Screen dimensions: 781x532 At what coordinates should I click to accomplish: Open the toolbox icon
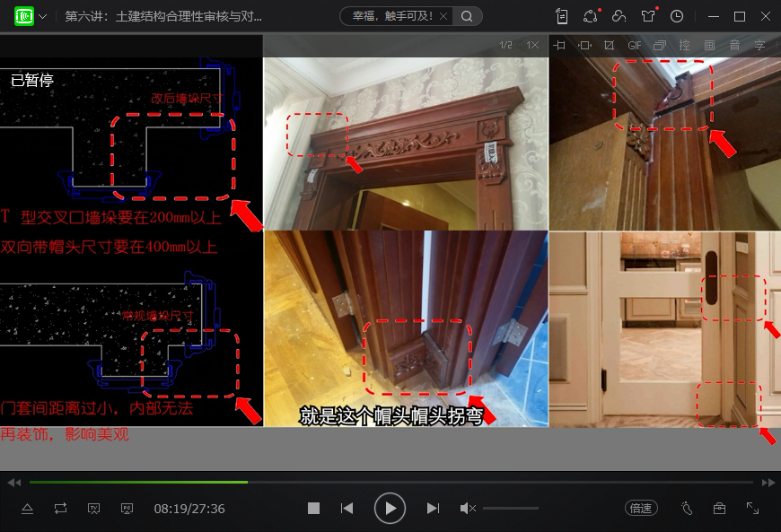pos(719,508)
